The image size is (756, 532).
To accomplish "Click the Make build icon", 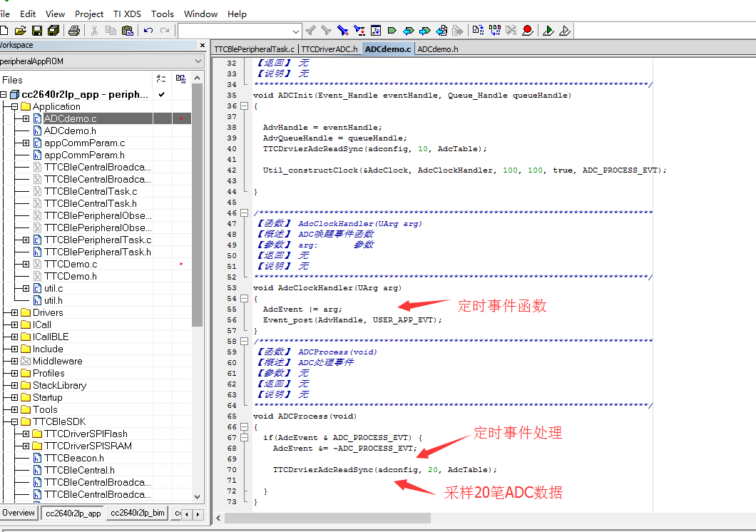I will 495,31.
